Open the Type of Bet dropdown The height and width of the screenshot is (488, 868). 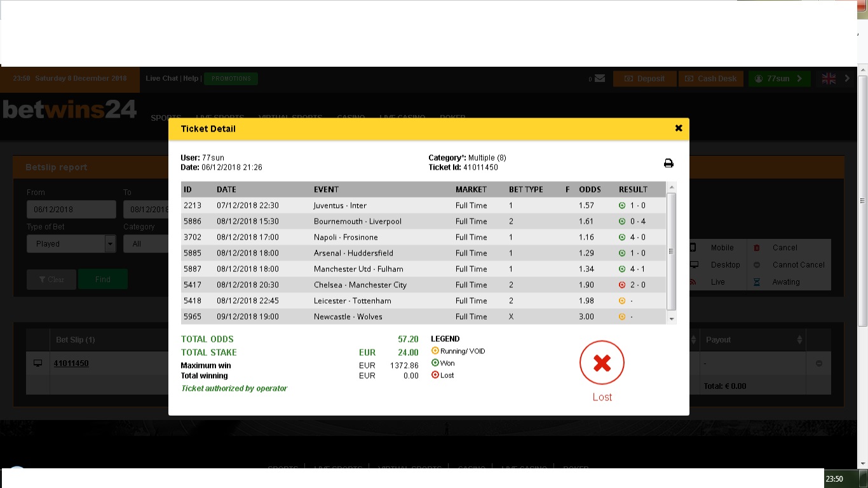point(71,244)
